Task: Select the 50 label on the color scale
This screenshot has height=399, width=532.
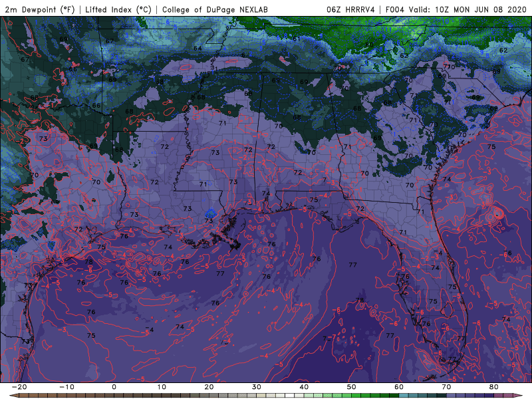Action: pyautogui.click(x=352, y=387)
